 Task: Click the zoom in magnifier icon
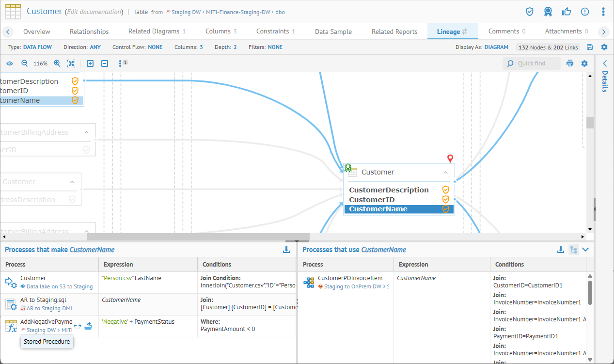click(x=57, y=63)
